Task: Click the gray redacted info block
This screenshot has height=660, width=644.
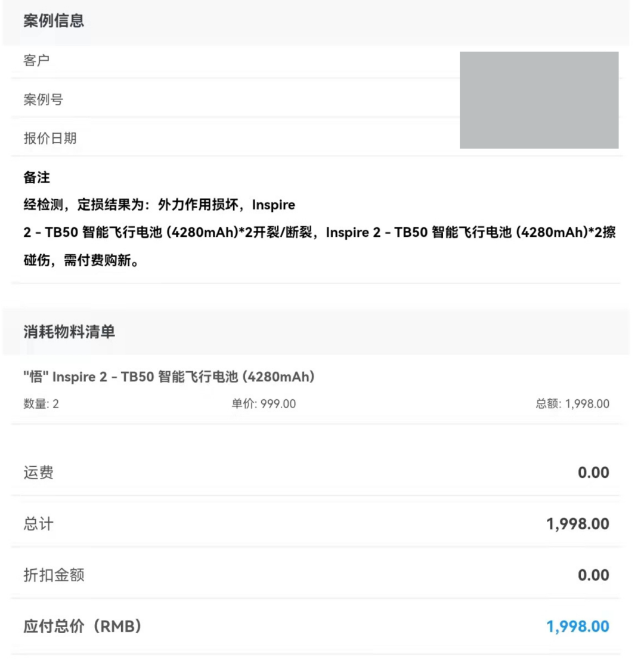Action: [x=539, y=100]
